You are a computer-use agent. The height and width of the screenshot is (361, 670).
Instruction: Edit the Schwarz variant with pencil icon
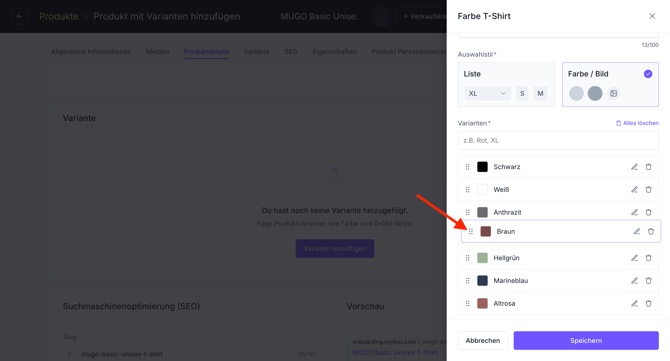click(x=635, y=167)
